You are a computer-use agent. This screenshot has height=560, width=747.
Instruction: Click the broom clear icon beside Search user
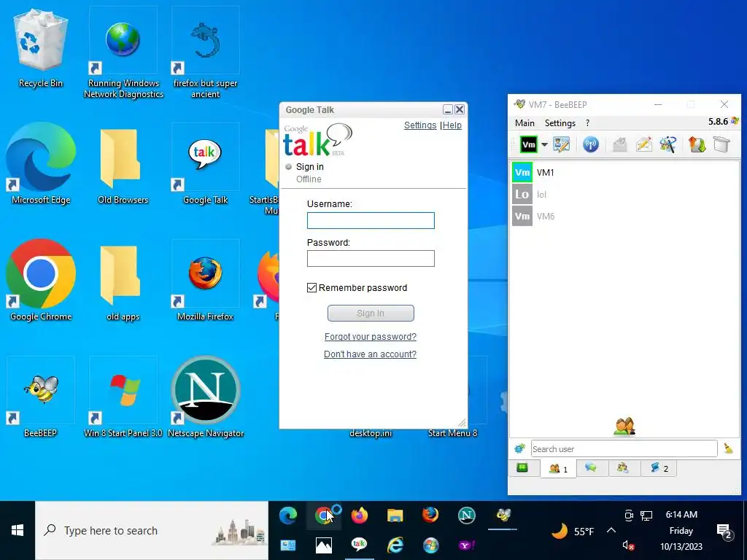point(728,448)
